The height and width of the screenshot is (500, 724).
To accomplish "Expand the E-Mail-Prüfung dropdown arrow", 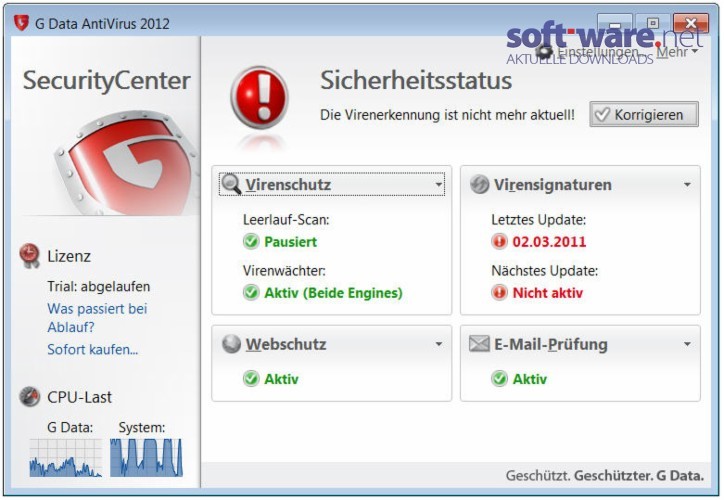I will click(687, 344).
